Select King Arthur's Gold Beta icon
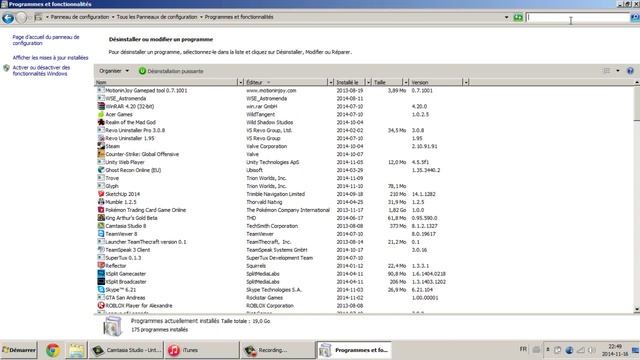Screen dimensions: 640x360 tap(101, 218)
